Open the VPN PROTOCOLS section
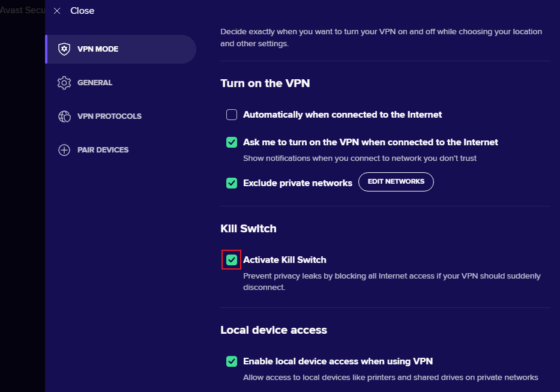Viewport: 560px width, 392px height. (109, 116)
